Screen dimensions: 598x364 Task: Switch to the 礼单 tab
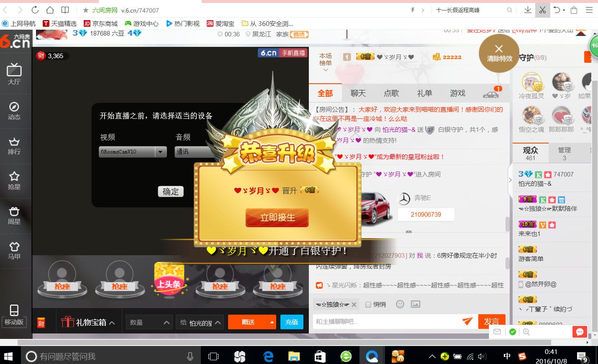pos(424,93)
